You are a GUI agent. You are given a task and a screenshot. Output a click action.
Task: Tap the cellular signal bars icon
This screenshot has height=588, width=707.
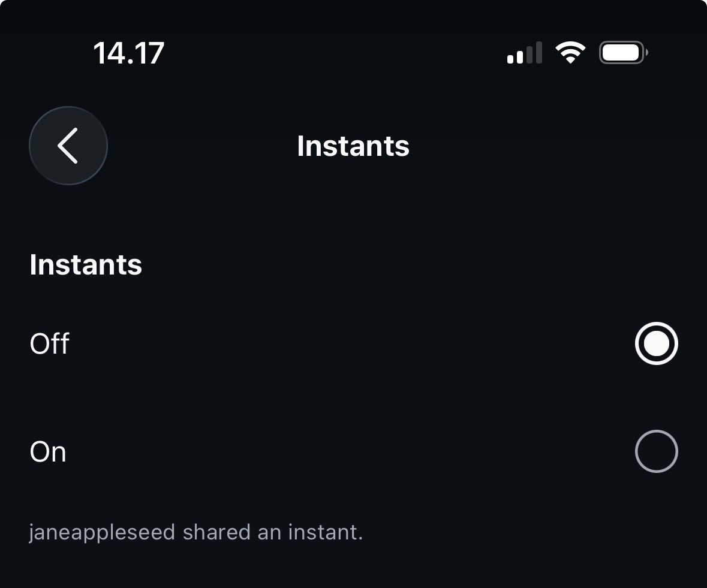click(x=525, y=53)
